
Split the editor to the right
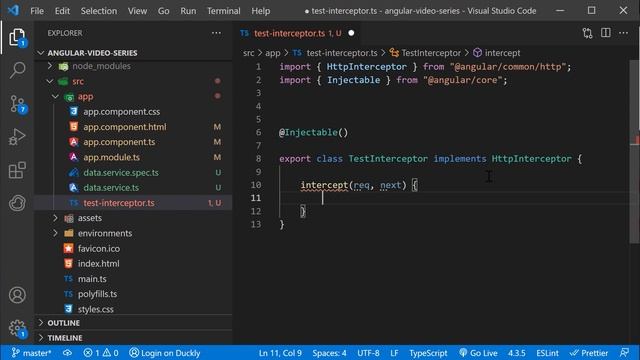point(606,33)
